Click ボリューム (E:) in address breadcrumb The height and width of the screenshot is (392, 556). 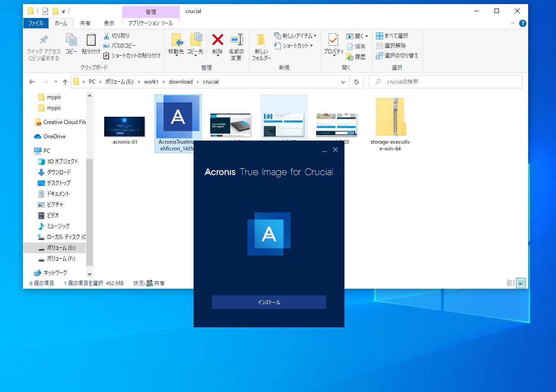pos(120,82)
